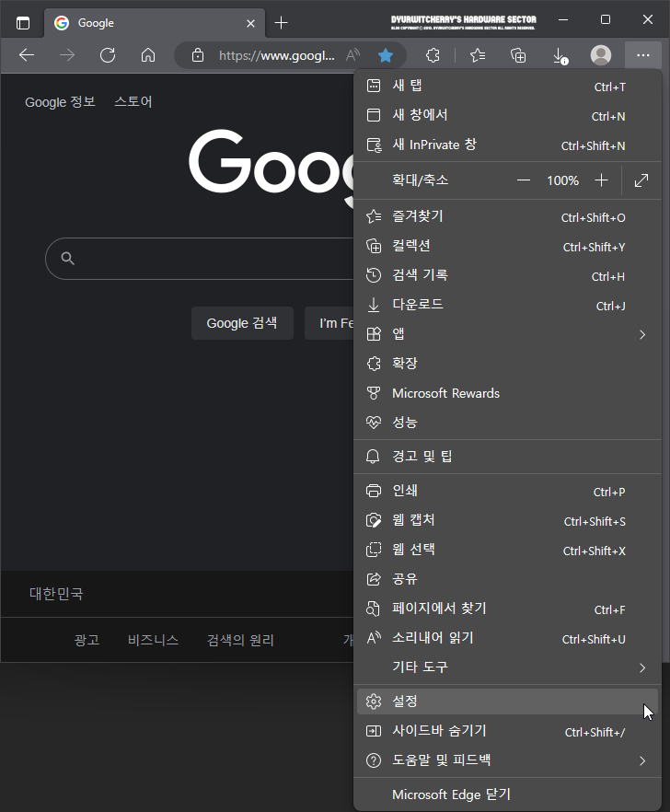
Task: Open Collections toolbar icon
Action: pos(518,55)
